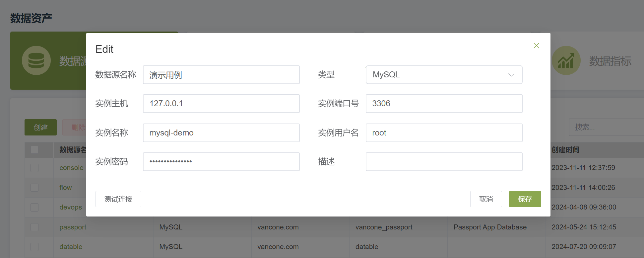
Task: Click the 取消 cancel button
Action: pos(486,199)
